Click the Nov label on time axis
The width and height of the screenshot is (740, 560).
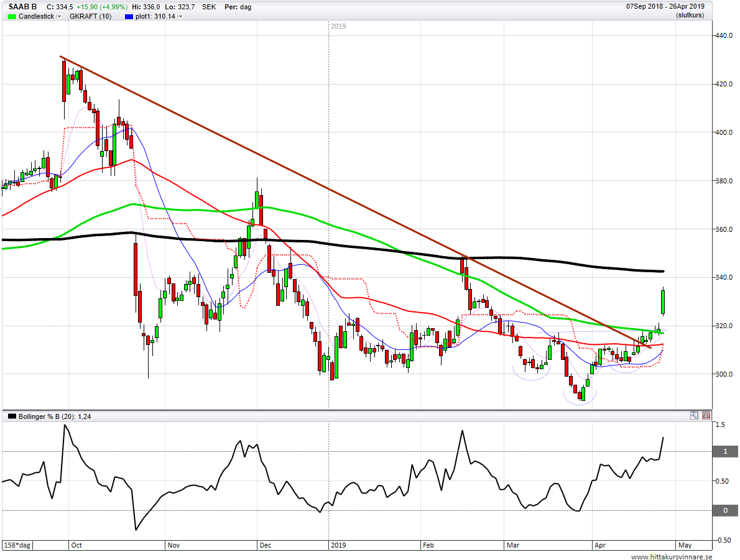click(173, 545)
